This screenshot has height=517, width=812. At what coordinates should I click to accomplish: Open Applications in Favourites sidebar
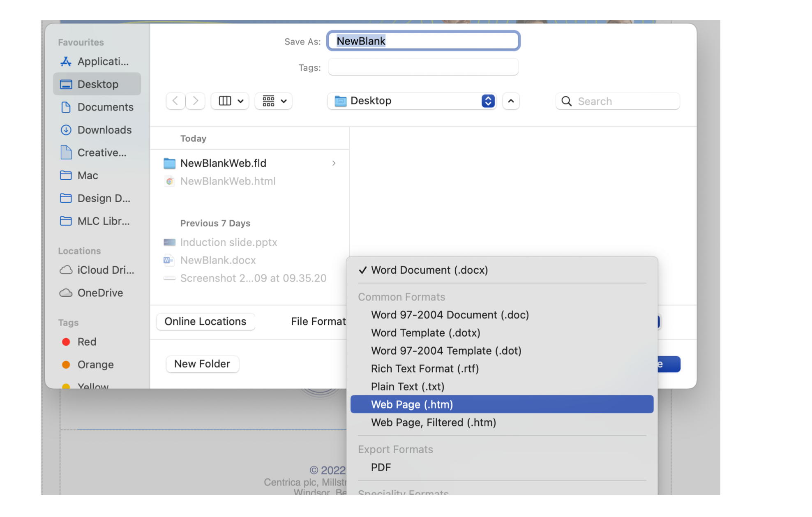[x=95, y=62]
